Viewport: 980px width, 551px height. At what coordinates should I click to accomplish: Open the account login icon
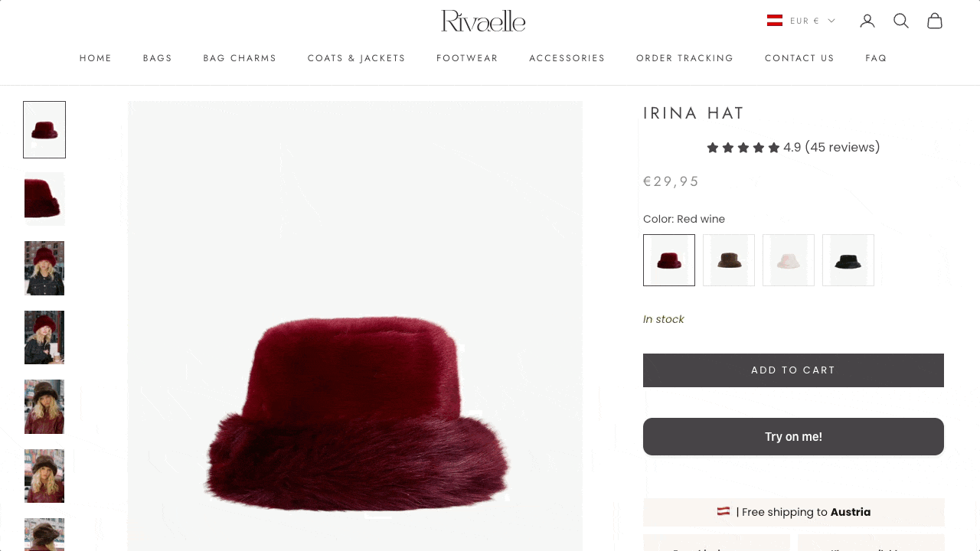pyautogui.click(x=867, y=21)
